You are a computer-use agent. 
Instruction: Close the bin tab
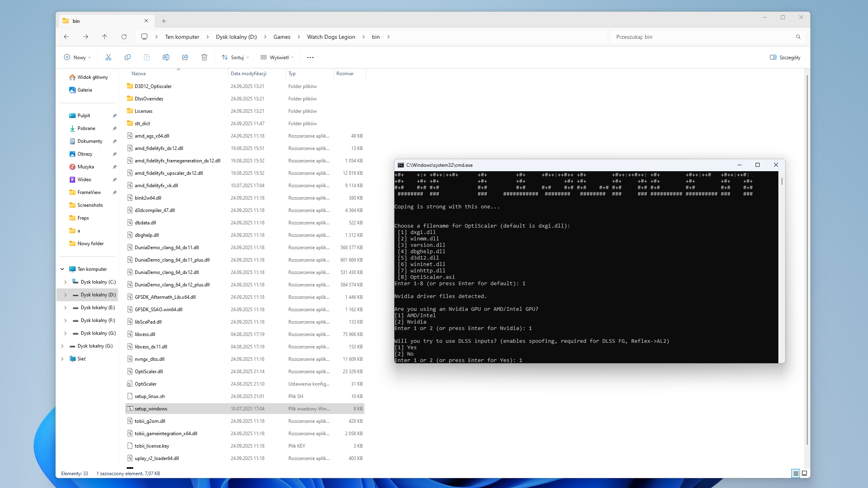[146, 21]
